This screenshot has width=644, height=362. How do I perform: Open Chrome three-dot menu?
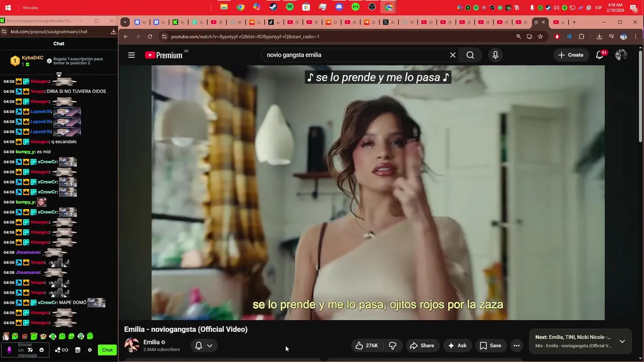tap(636, 37)
